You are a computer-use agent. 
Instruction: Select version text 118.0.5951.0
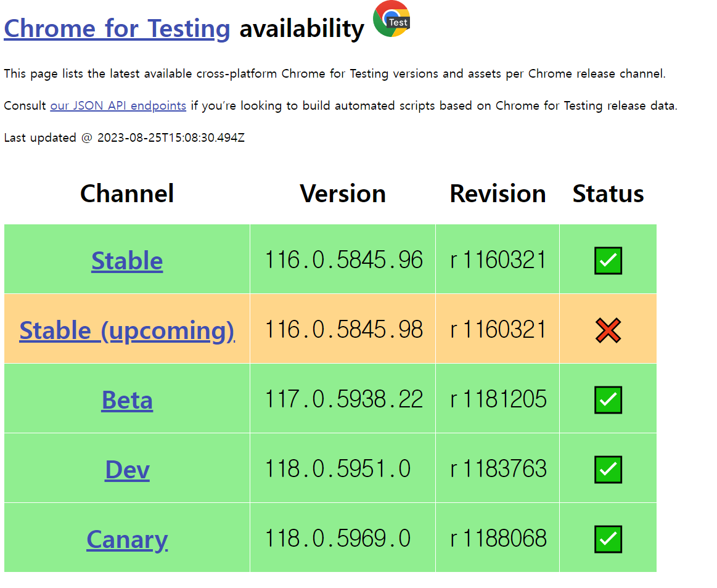coord(337,468)
